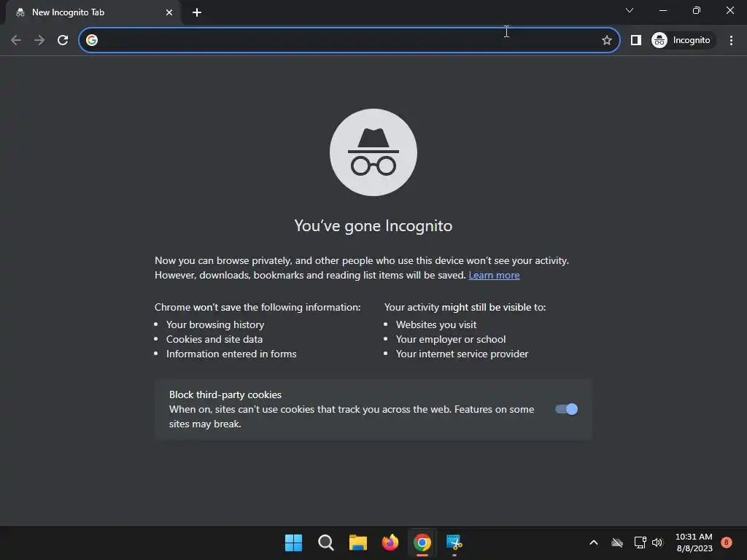The width and height of the screenshot is (747, 560).
Task: Click the volume speaker tray icon
Action: tap(657, 542)
